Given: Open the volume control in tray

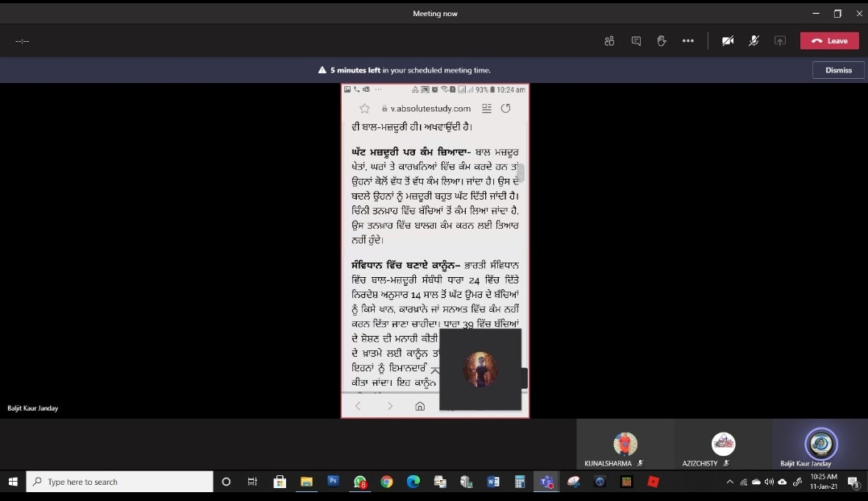Looking at the screenshot, I should click(x=769, y=482).
